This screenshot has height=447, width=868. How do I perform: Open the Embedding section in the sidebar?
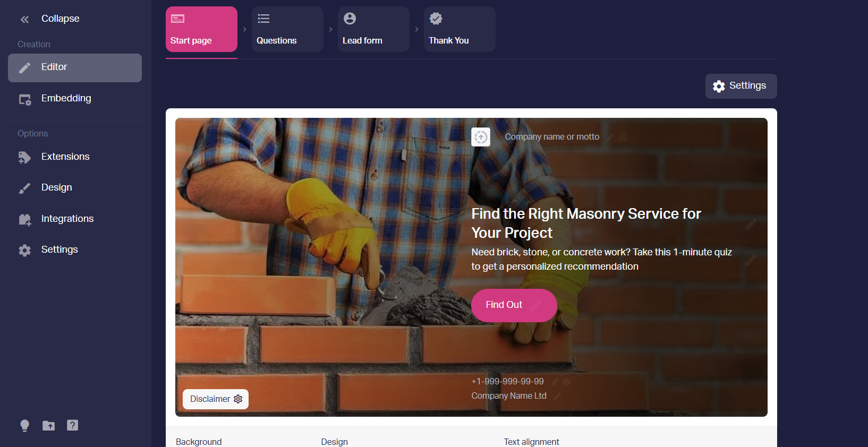(x=75, y=99)
